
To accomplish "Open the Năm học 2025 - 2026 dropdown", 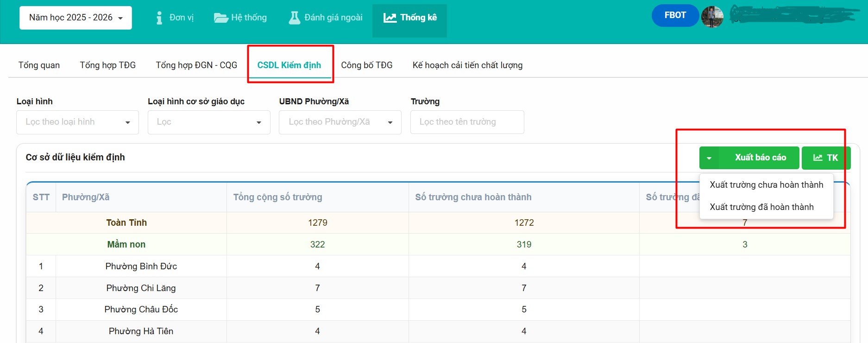I will tap(75, 18).
